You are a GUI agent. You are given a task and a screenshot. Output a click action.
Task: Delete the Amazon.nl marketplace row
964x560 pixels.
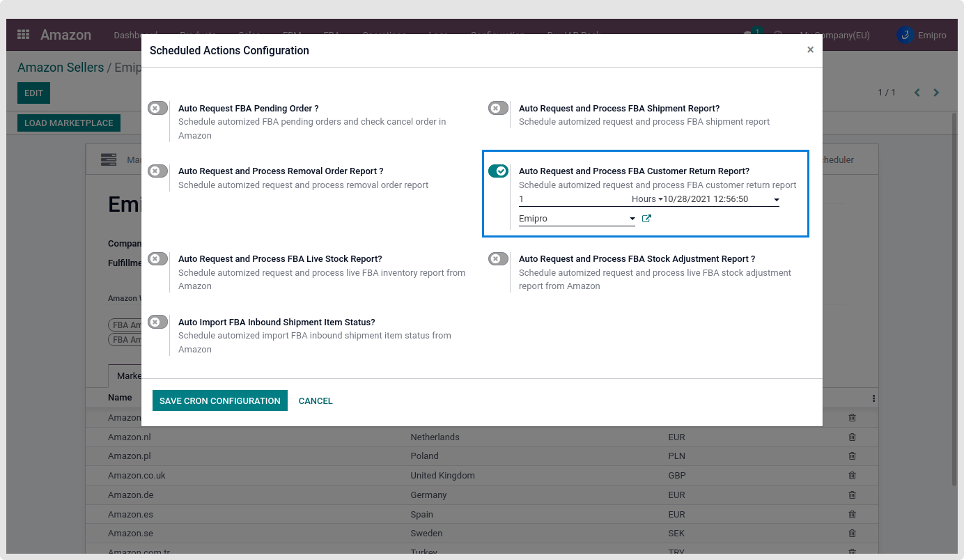[852, 437]
